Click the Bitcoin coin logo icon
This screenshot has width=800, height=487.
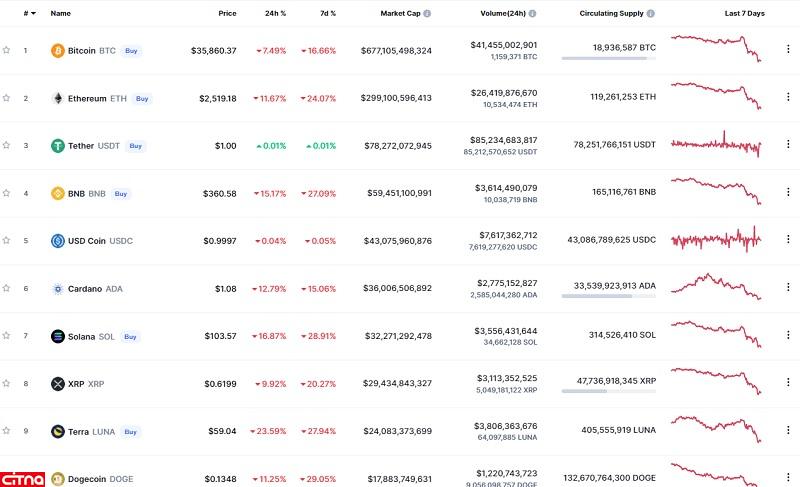click(57, 51)
